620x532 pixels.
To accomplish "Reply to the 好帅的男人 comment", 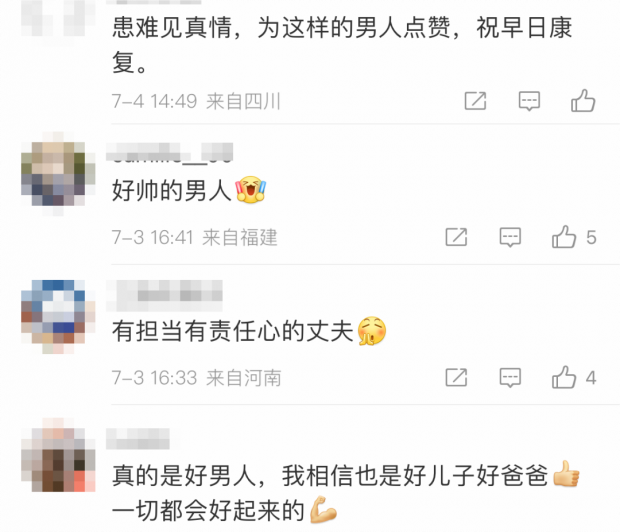I will click(x=510, y=237).
